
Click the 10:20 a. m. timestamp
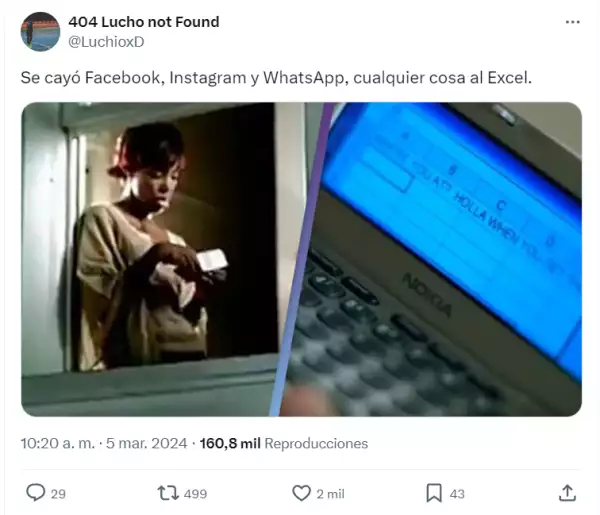click(x=57, y=443)
